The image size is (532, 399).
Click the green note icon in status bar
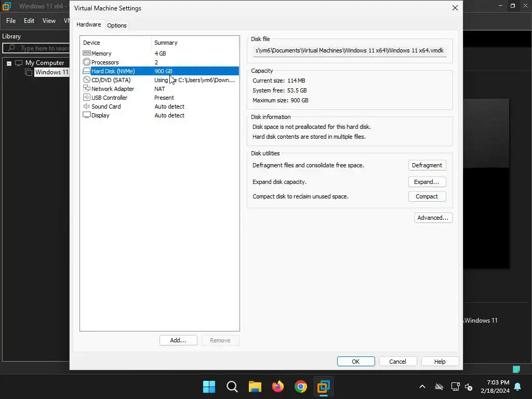coord(516,369)
